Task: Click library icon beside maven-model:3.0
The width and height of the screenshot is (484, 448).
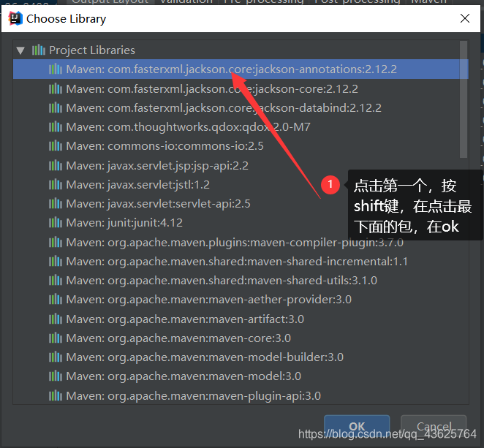Action: [56, 376]
